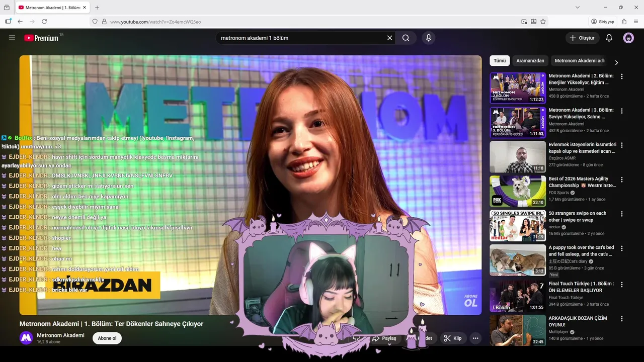This screenshot has width=644, height=362.
Task: Open FOX Sports agility dog thumbnail
Action: 518,191
